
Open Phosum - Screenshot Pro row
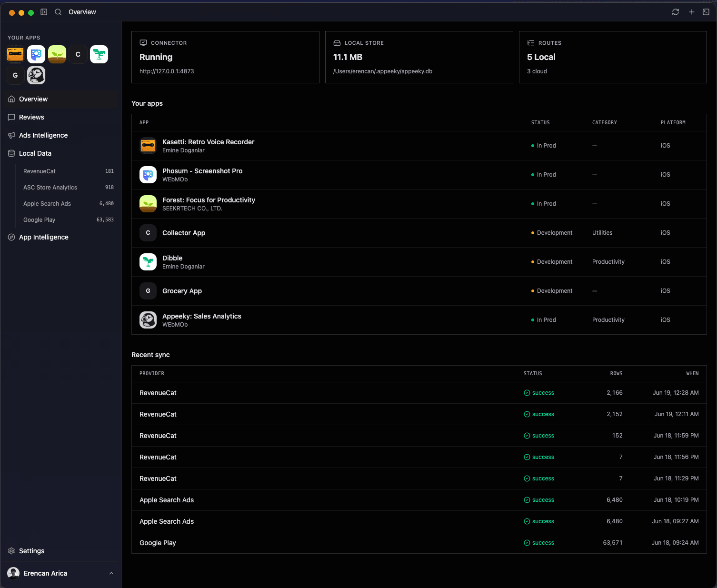coord(419,175)
